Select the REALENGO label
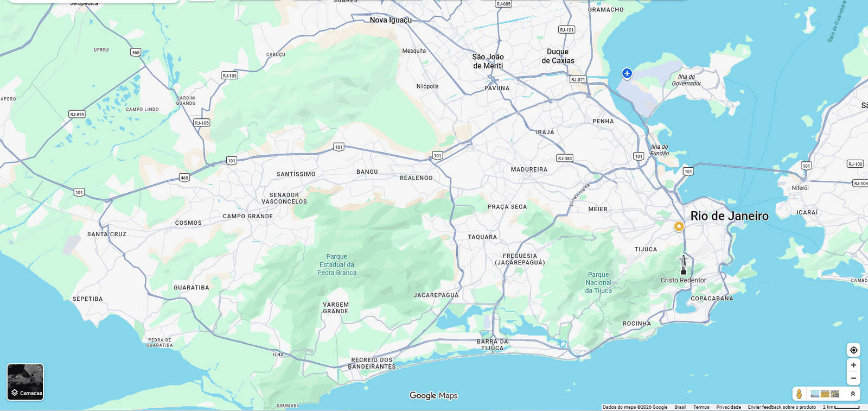Image resolution: width=868 pixels, height=411 pixels. click(416, 178)
